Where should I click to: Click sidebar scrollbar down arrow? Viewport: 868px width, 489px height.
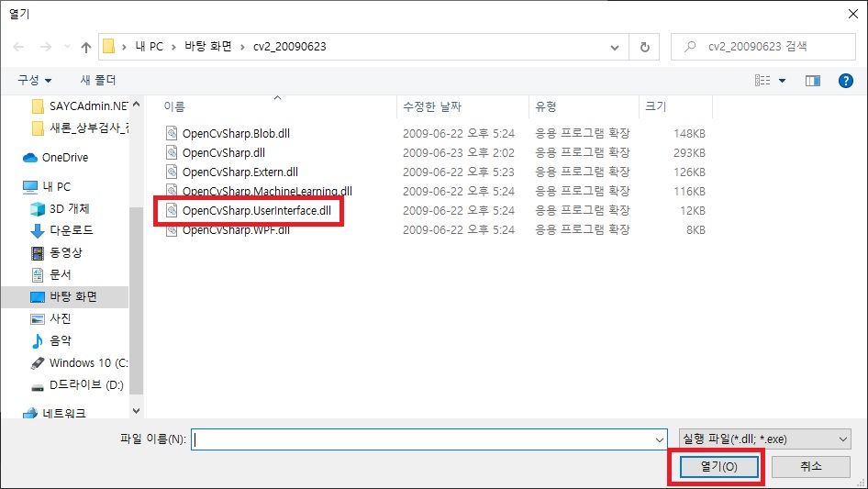point(136,411)
